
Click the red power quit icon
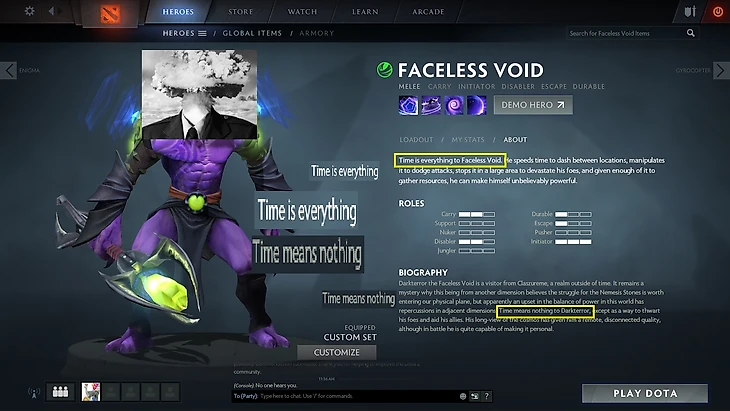coord(718,12)
